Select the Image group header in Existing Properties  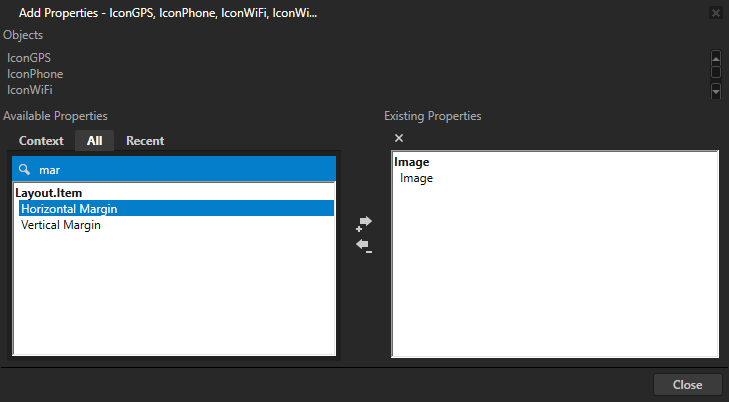click(413, 162)
